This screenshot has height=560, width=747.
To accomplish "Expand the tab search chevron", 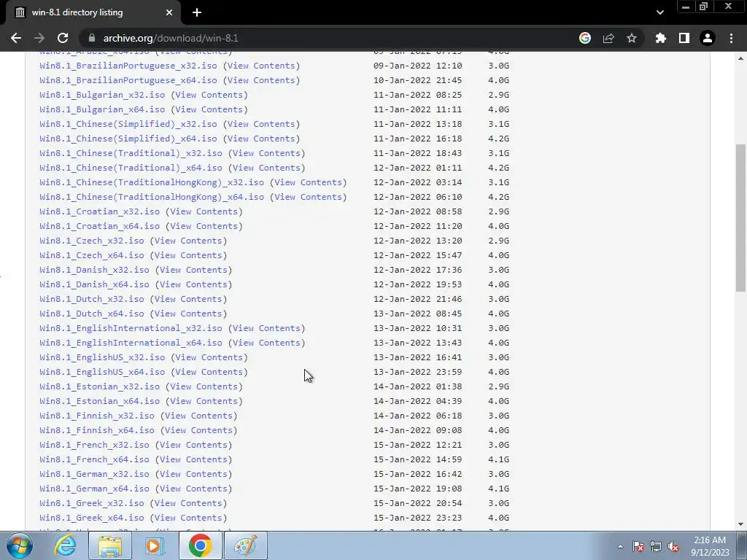I will [659, 12].
